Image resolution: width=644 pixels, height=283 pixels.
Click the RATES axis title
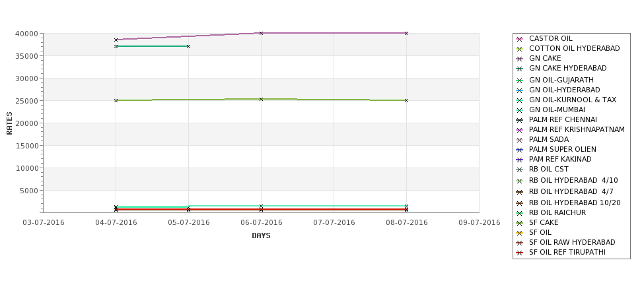(x=9, y=123)
